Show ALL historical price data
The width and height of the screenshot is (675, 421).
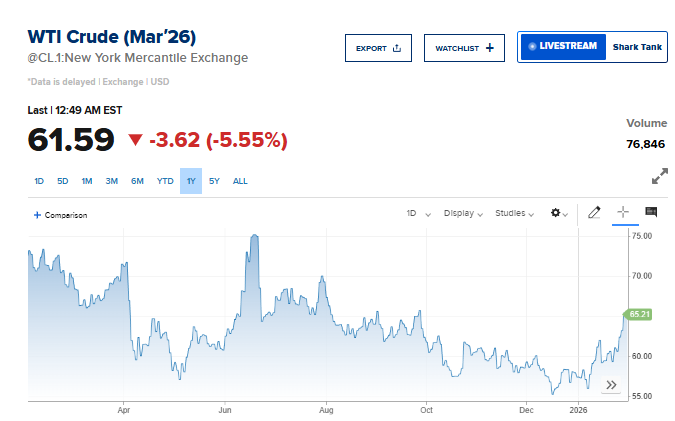pyautogui.click(x=240, y=181)
